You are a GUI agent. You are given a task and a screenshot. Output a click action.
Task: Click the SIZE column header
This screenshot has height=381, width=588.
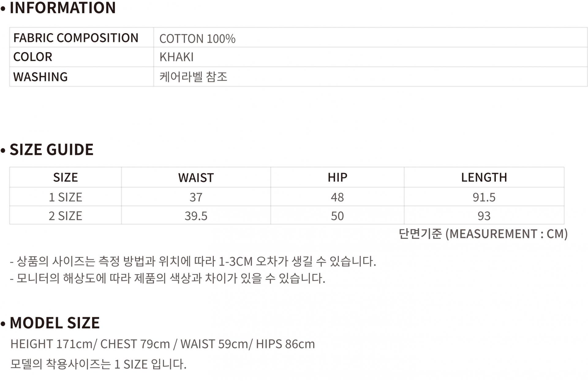click(66, 178)
